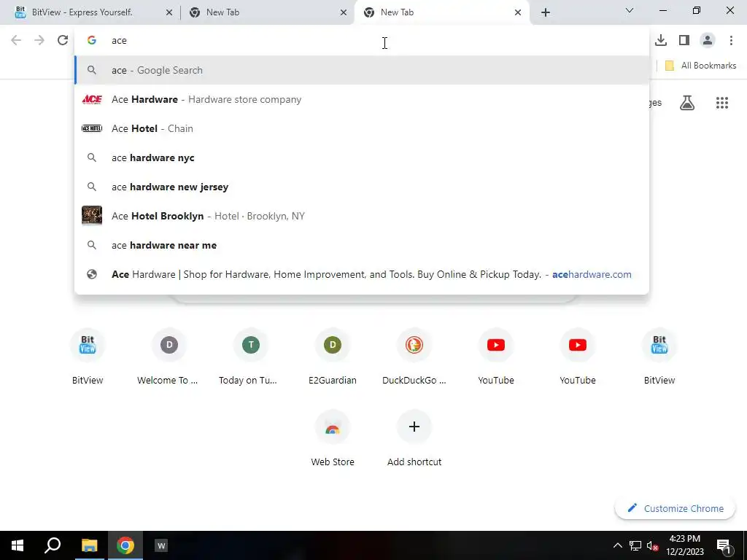Open Windows taskbar search
This screenshot has width=747, height=560.
[x=53, y=545]
